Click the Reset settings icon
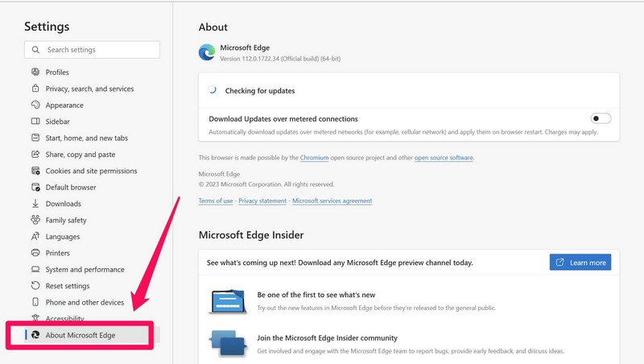This screenshot has width=644, height=364. pos(35,286)
